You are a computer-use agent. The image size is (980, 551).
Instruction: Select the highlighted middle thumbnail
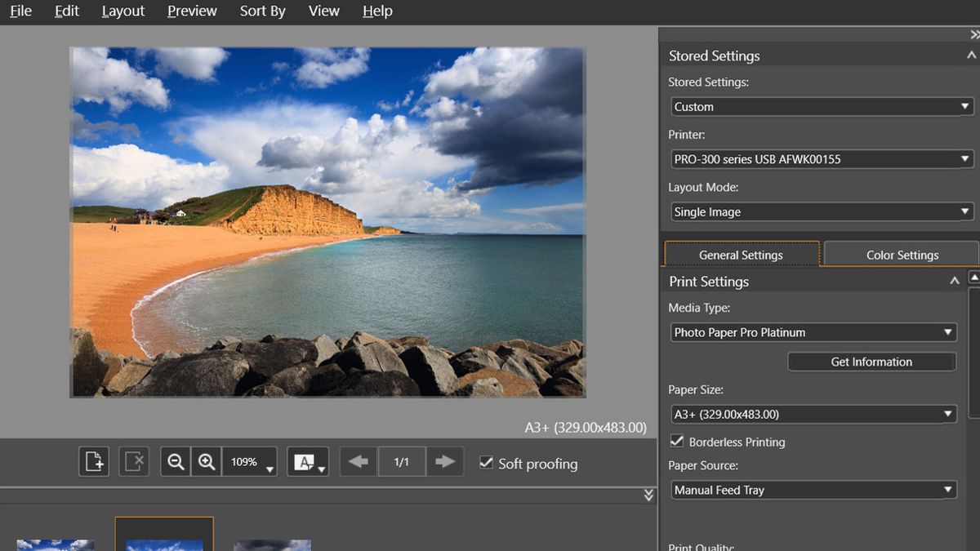point(164,534)
